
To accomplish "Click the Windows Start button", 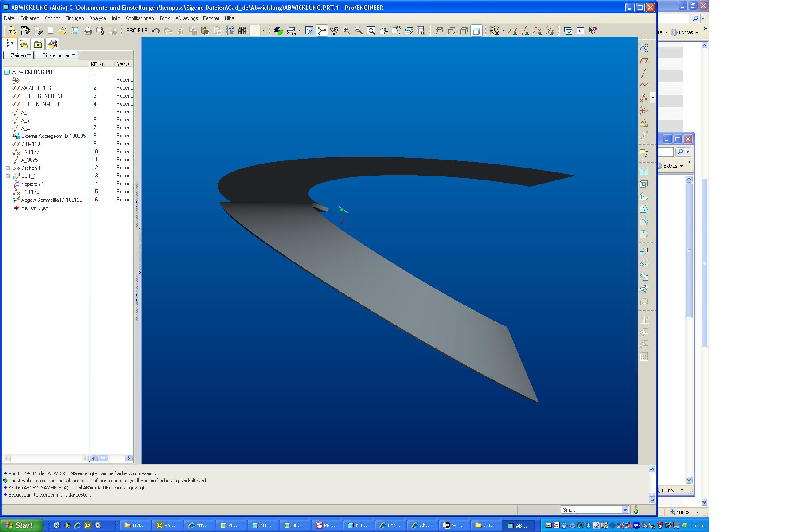I will [21, 525].
